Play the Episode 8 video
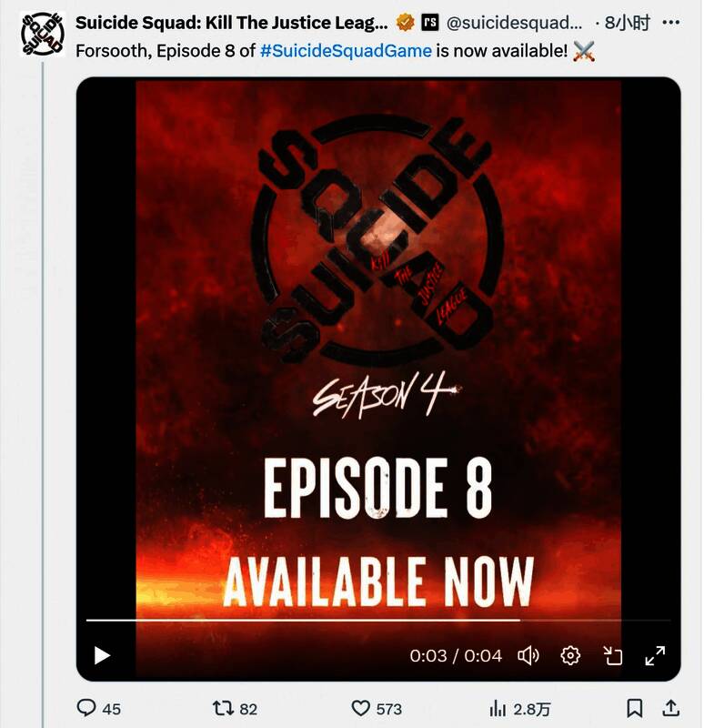 (102, 655)
